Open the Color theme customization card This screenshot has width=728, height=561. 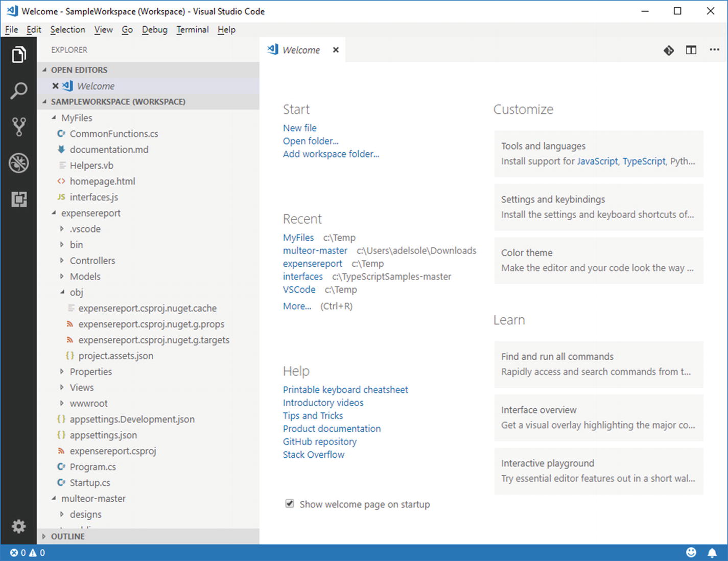click(x=599, y=261)
